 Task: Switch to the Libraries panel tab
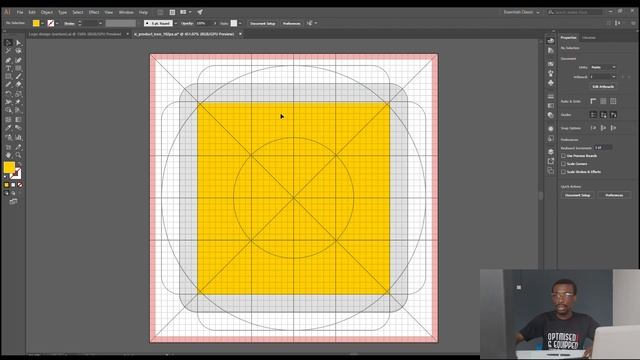(x=589, y=38)
